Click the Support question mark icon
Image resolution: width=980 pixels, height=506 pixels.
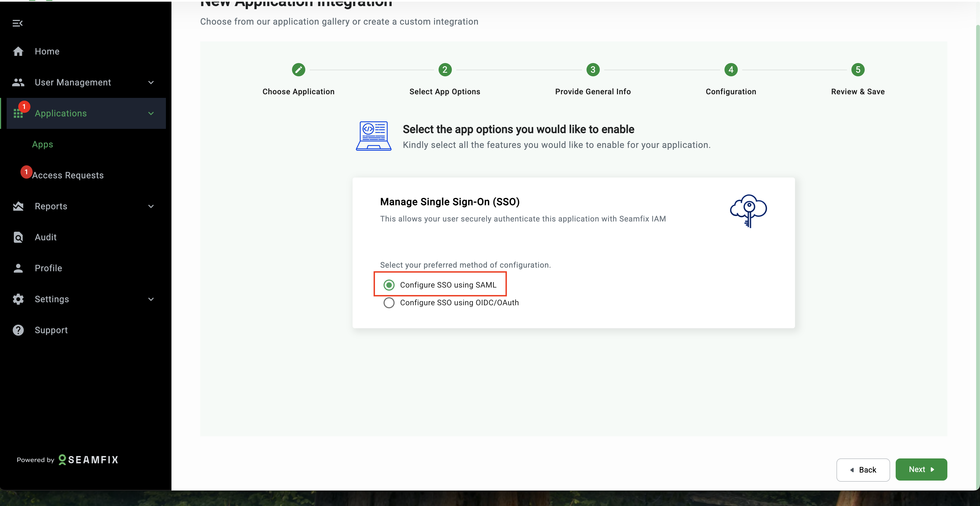(18, 330)
